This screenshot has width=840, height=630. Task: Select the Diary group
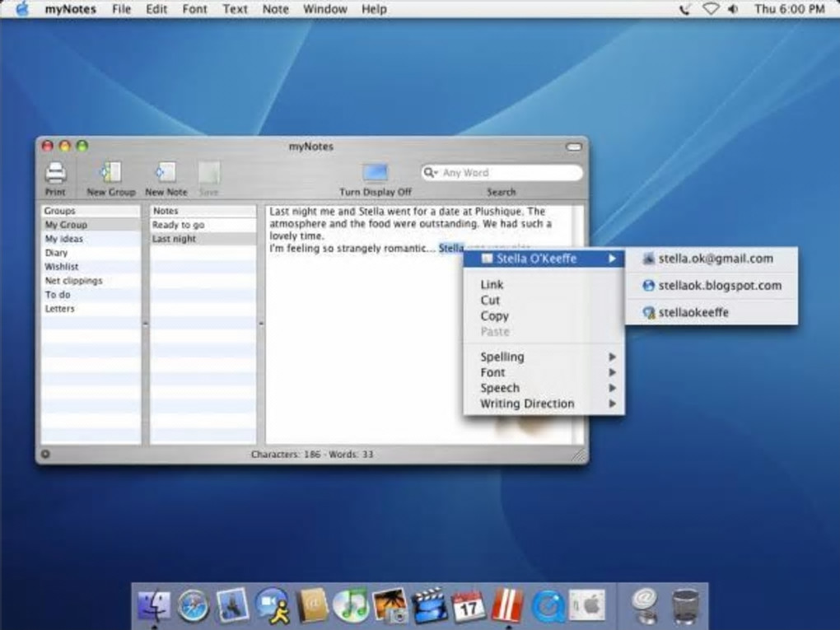(x=57, y=253)
